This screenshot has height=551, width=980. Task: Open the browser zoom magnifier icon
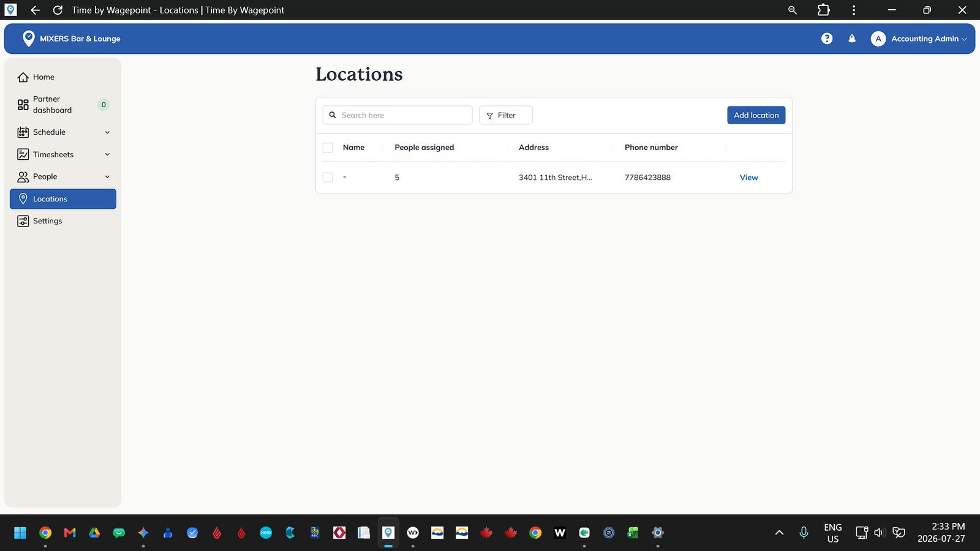(x=793, y=10)
